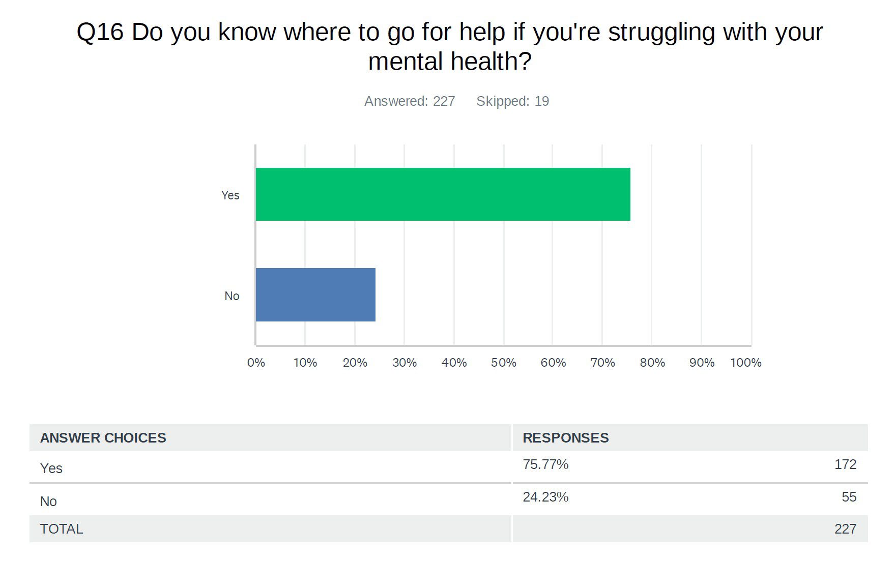This screenshot has width=895, height=588.
Task: Click the 75.77% response value
Action: (x=545, y=464)
